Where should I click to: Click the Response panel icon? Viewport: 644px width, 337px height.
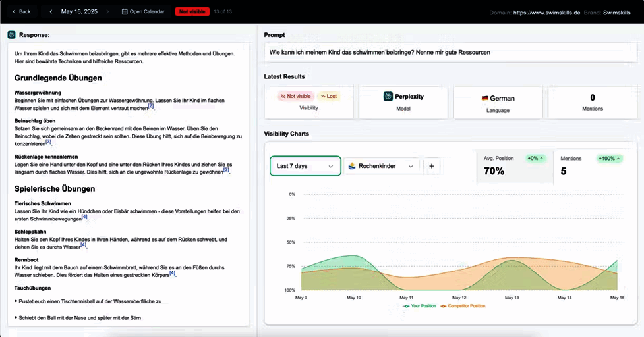pyautogui.click(x=11, y=35)
